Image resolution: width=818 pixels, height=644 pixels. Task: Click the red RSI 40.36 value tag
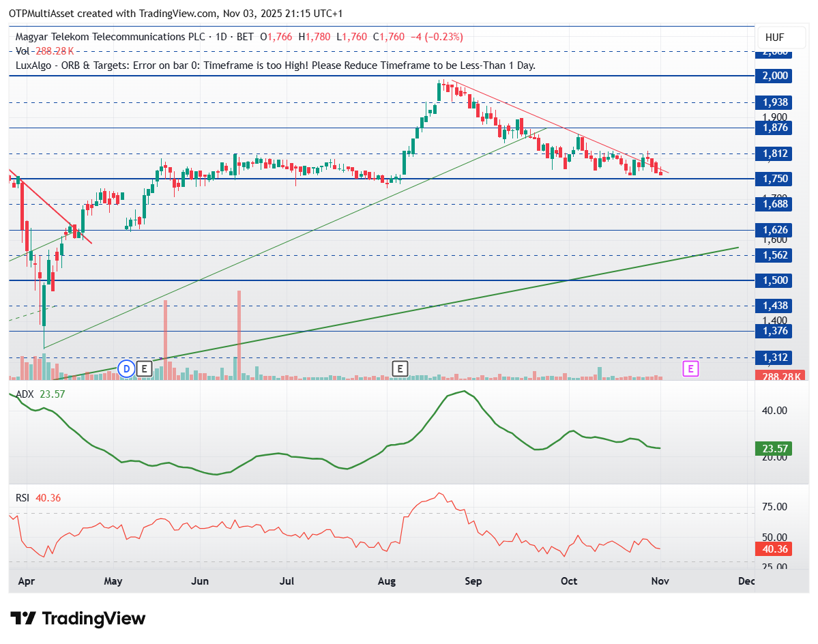(774, 548)
